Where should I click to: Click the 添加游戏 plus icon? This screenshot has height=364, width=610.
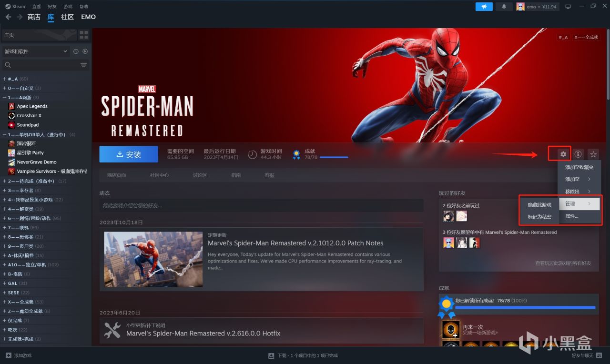[9, 355]
